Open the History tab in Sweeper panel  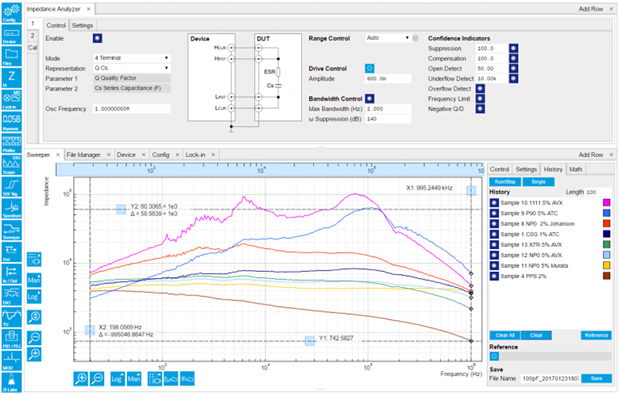(x=553, y=169)
